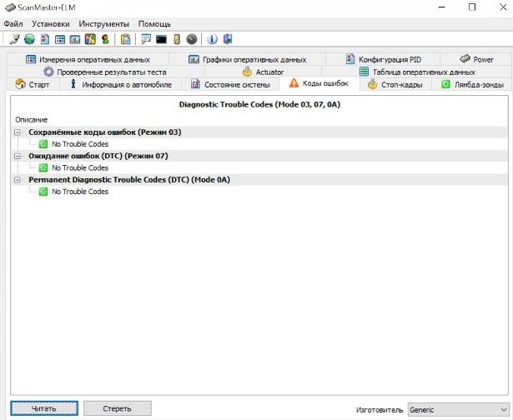513x420 pixels.
Task: Click the colorful chart toolbar icon
Action: pos(90,39)
